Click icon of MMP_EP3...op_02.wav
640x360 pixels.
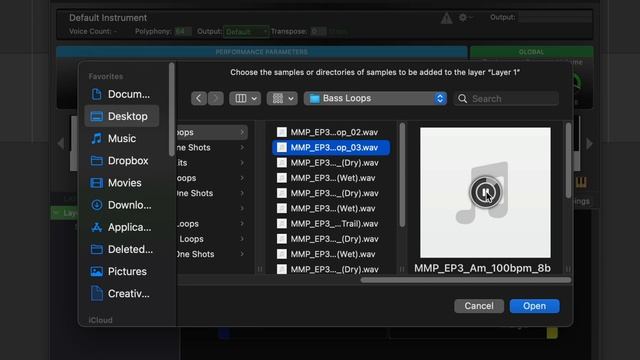pos(282,132)
